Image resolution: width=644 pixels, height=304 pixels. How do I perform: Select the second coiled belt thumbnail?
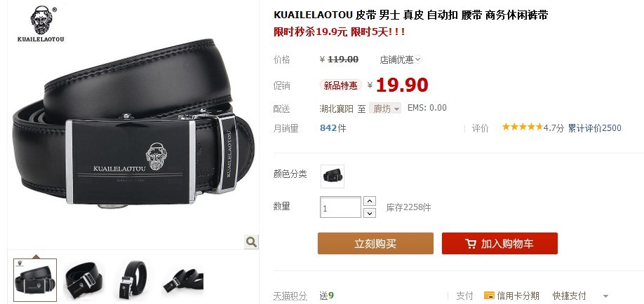(83, 280)
